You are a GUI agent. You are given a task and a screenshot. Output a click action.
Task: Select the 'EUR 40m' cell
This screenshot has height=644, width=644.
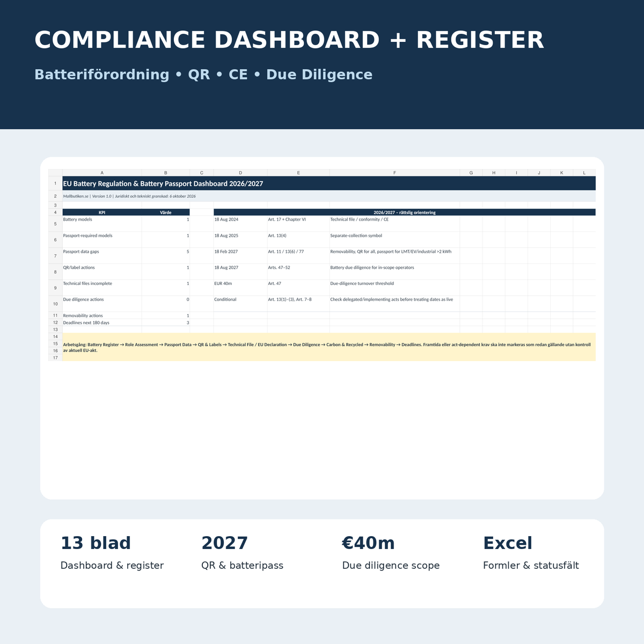coord(240,288)
